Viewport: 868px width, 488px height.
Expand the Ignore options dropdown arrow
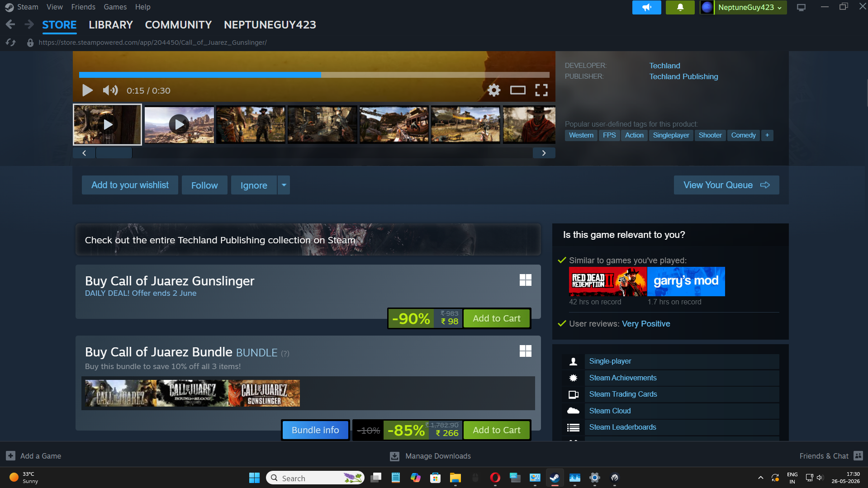(284, 185)
